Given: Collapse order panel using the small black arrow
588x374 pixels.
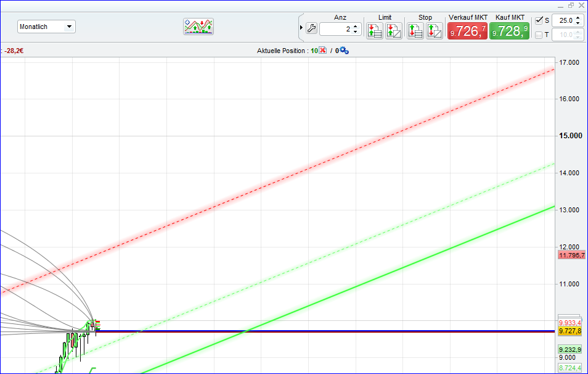Looking at the screenshot, I should pyautogui.click(x=301, y=27).
